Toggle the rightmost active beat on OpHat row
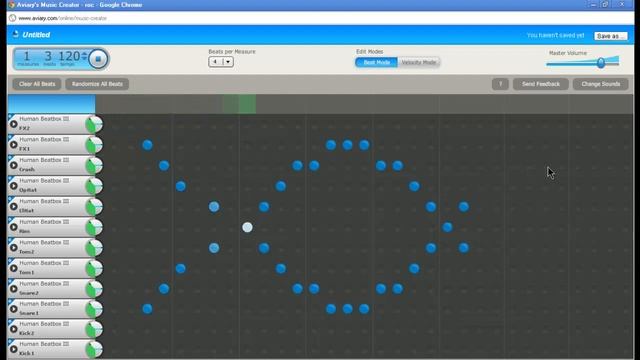Viewport: 640px width, 360px height. pos(414,186)
